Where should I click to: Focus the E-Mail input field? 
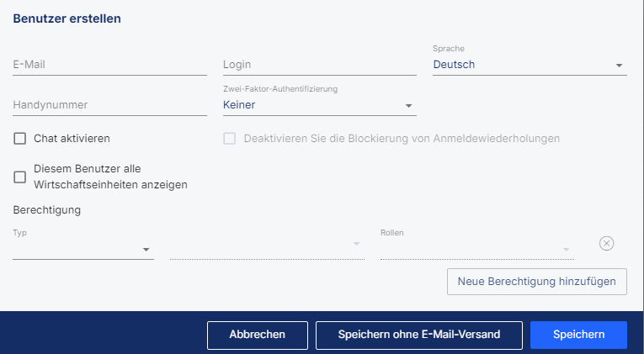(x=109, y=65)
